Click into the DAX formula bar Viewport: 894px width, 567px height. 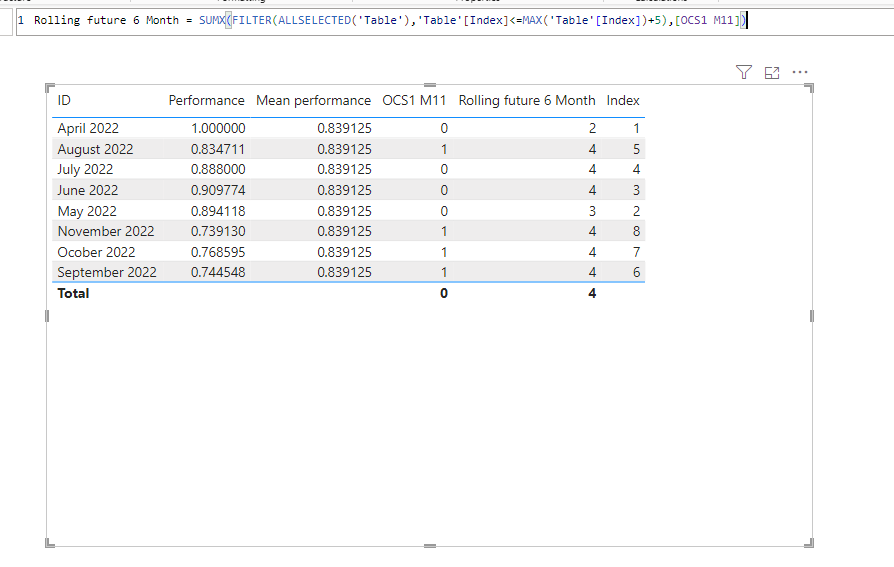pyautogui.click(x=455, y=21)
